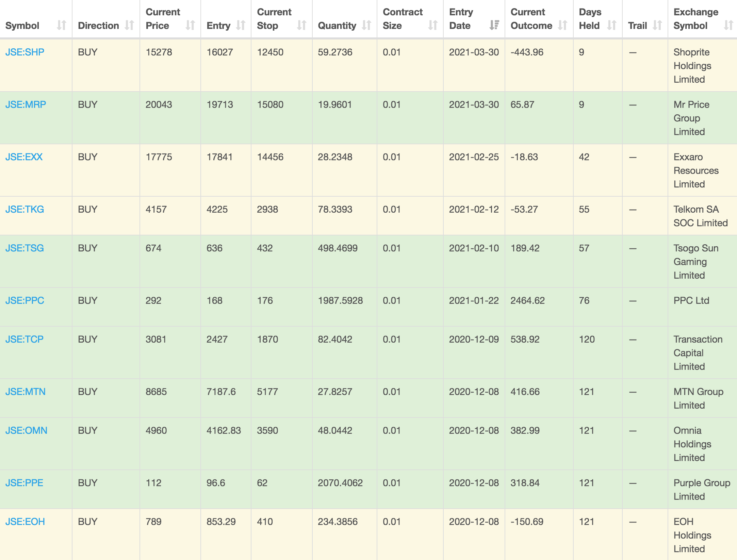This screenshot has width=737, height=560.
Task: Click Quantity column sort icon
Action: click(x=366, y=25)
